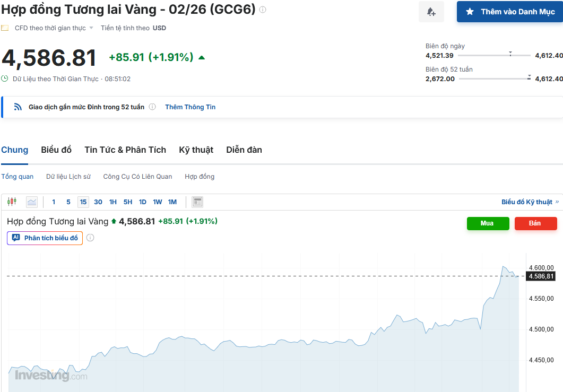The height and width of the screenshot is (392, 563).
Task: Select the 15-minute chart interval
Action: point(83,202)
